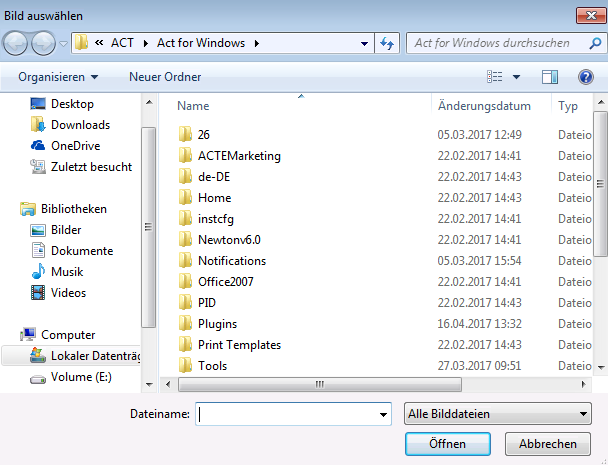608x465 pixels.
Task: Click horizontal scrollbar thumb in file list
Action: [x=320, y=384]
